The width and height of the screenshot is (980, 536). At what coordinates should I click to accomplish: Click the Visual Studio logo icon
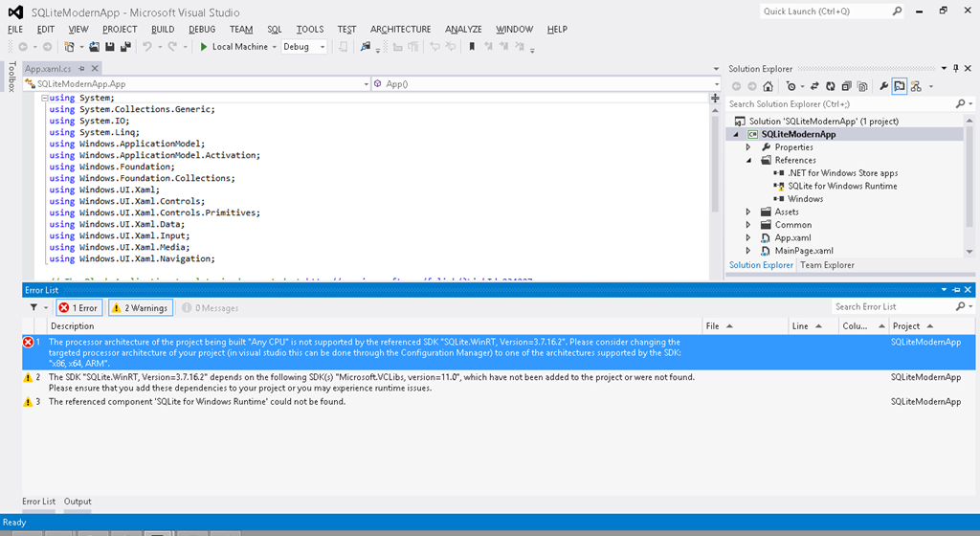16,11
